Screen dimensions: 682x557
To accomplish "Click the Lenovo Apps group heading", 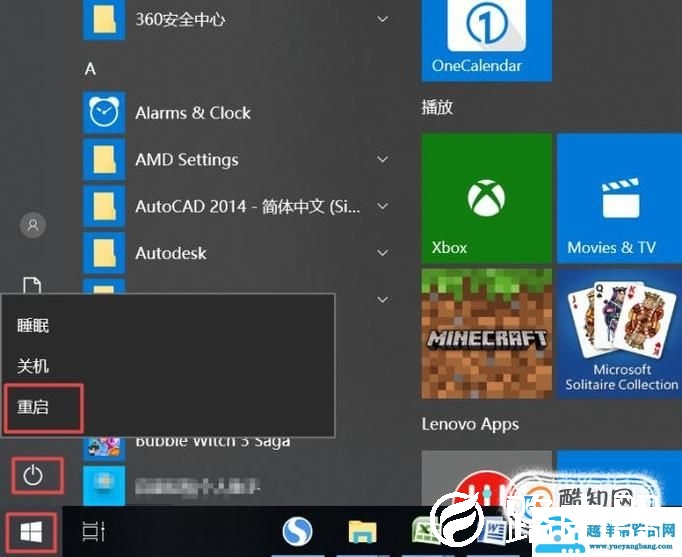I will point(470,424).
